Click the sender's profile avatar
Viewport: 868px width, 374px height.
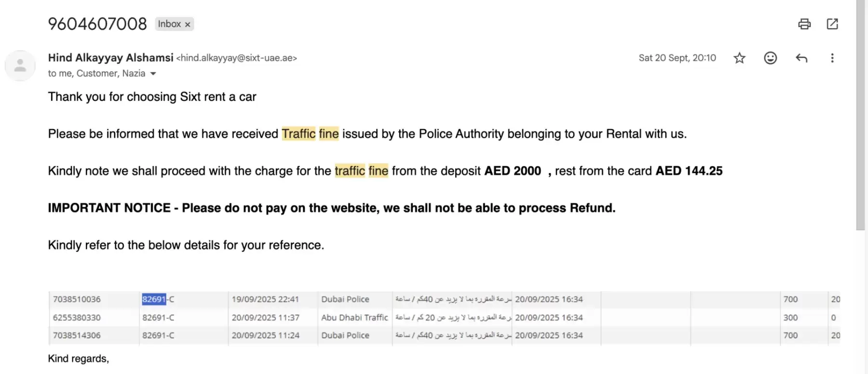pyautogui.click(x=20, y=66)
